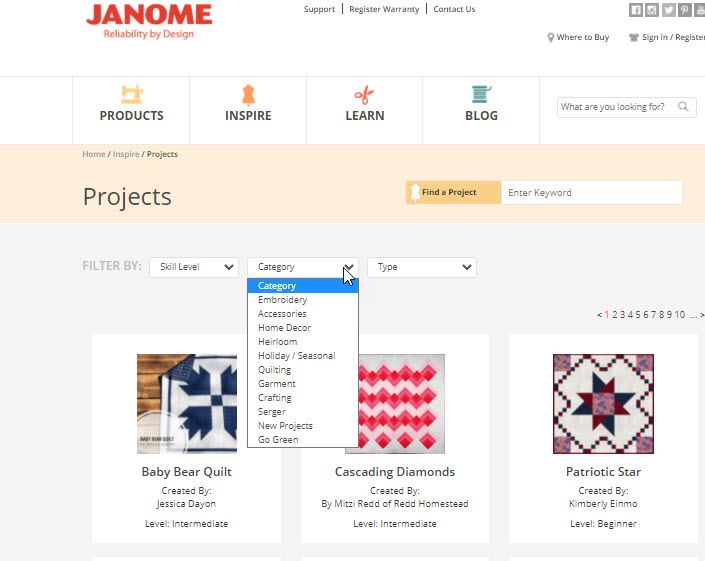
Task: Choose Accessories from category list
Action: click(x=303, y=314)
